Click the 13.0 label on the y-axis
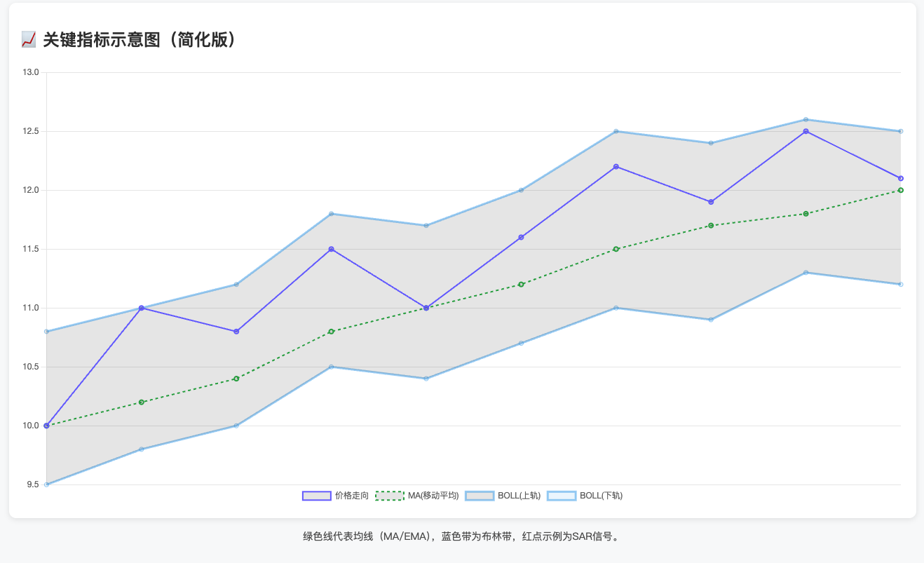Screen dimensions: 924x563 [x=31, y=73]
